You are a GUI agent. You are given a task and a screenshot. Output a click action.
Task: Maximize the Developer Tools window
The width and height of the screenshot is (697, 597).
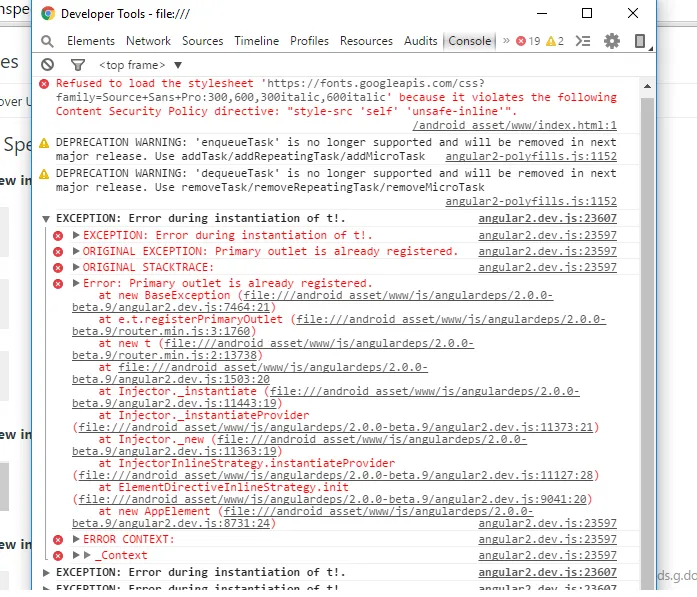point(587,13)
